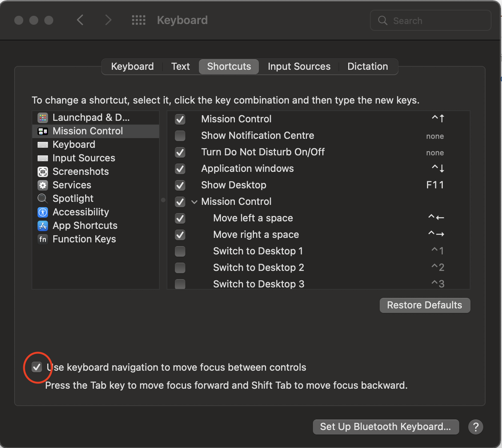
Task: Open the Dictation tab
Action: [x=368, y=66]
